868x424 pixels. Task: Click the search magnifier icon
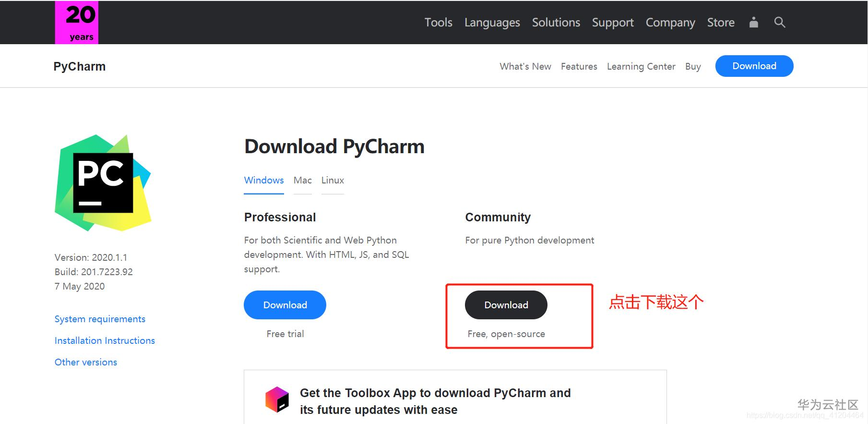(x=780, y=22)
